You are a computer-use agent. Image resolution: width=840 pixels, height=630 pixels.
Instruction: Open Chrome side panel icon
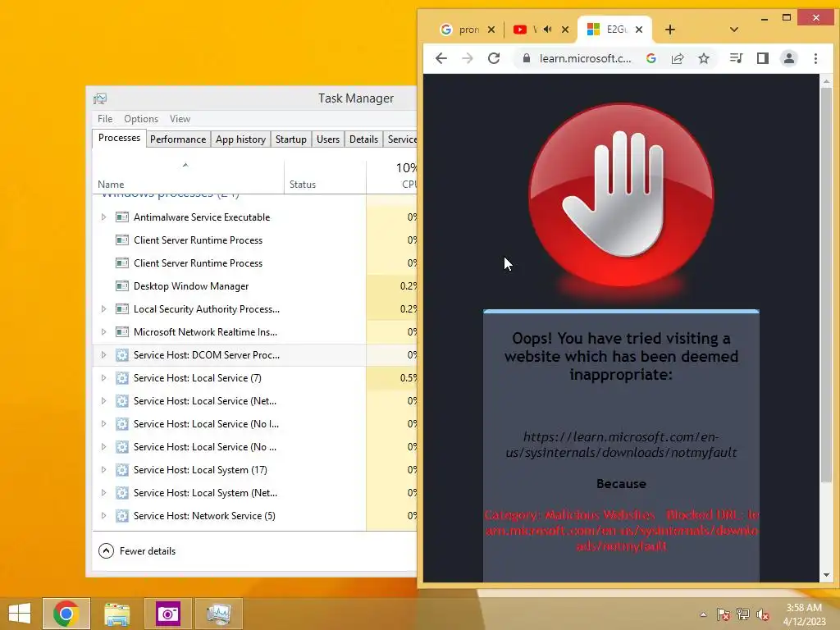pyautogui.click(x=762, y=58)
